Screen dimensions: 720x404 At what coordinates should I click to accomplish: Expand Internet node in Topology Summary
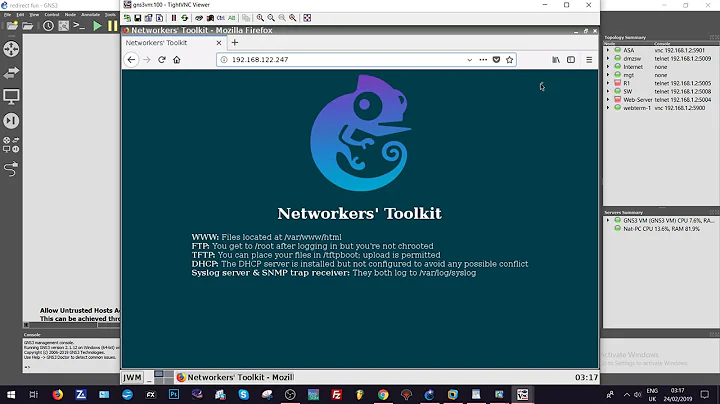pyautogui.click(x=608, y=67)
